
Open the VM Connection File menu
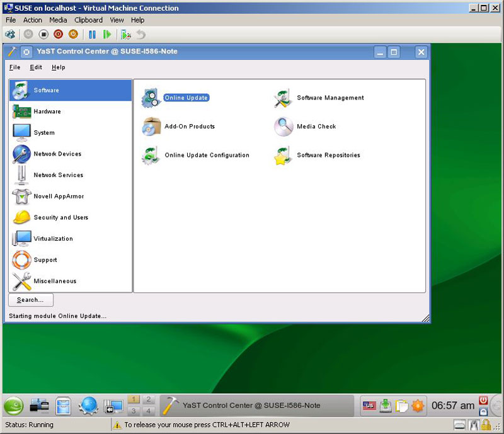(x=11, y=20)
